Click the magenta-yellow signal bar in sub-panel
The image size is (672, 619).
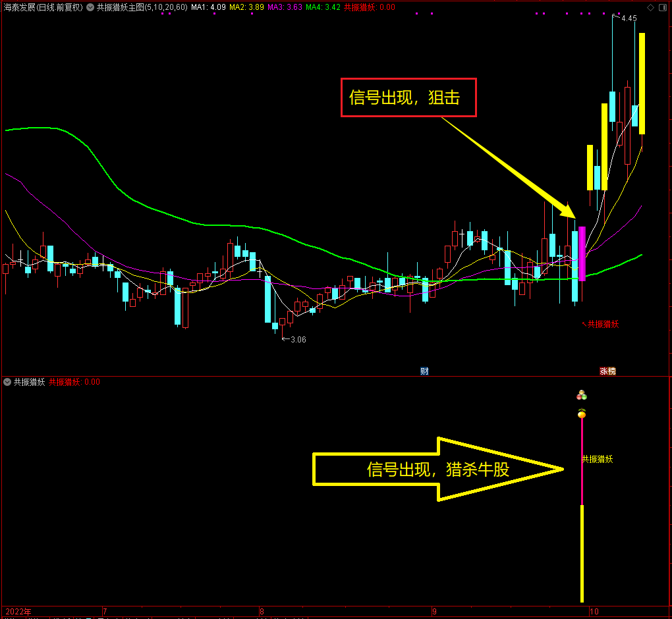click(582, 510)
